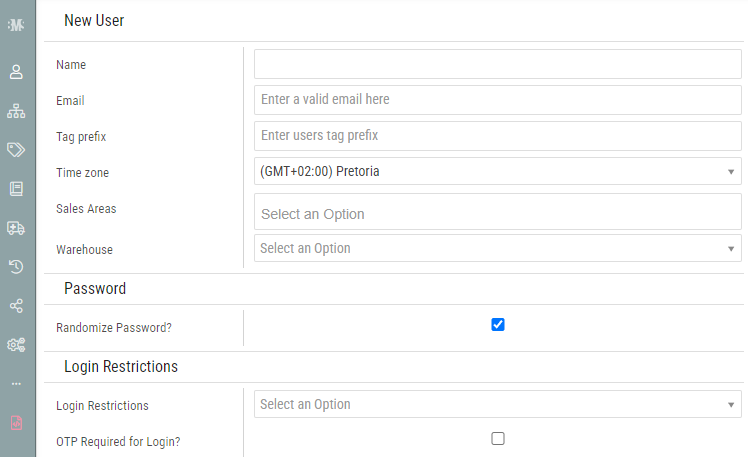Open the Login Restrictions dropdown
Viewport: 748px width, 457px height.
click(498, 404)
